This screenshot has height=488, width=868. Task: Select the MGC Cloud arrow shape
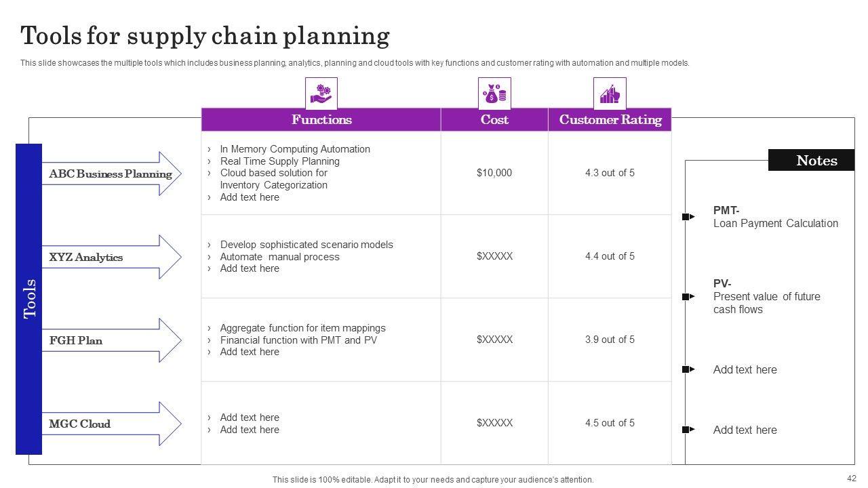pos(112,424)
